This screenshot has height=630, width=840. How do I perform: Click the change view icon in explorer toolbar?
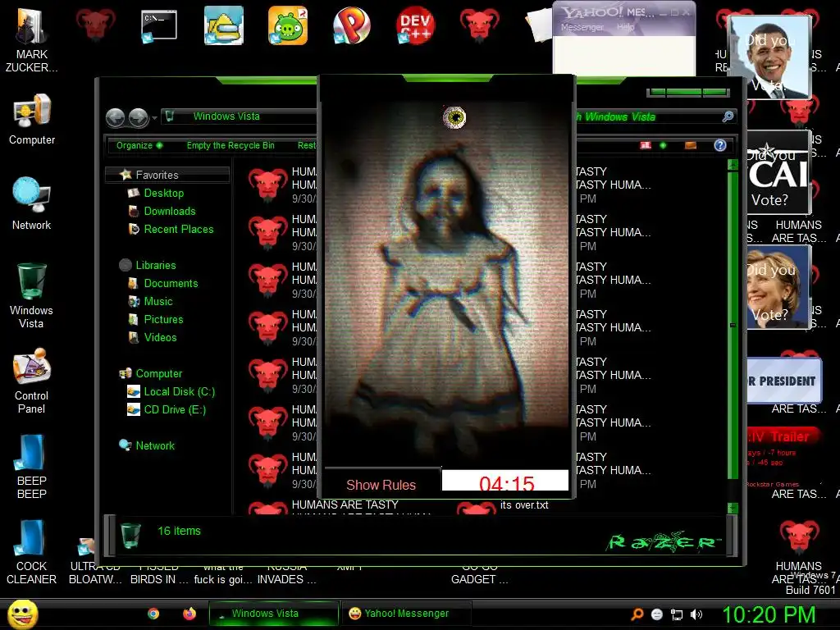646,145
